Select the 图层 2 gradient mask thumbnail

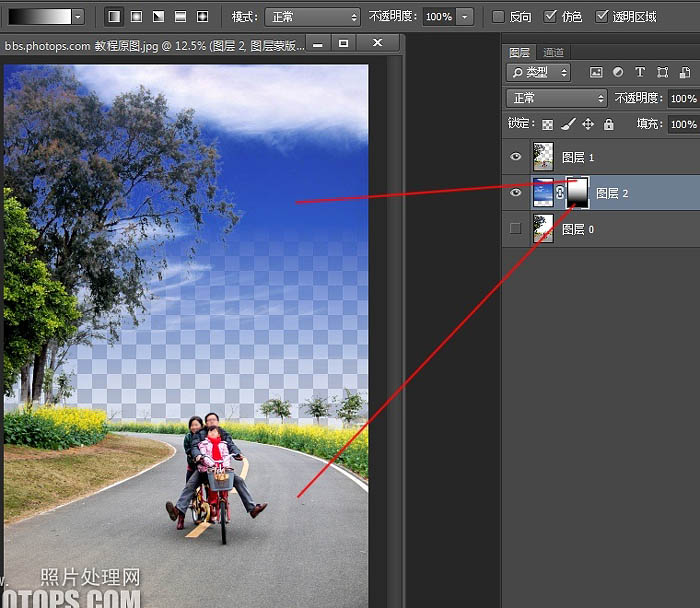click(578, 192)
